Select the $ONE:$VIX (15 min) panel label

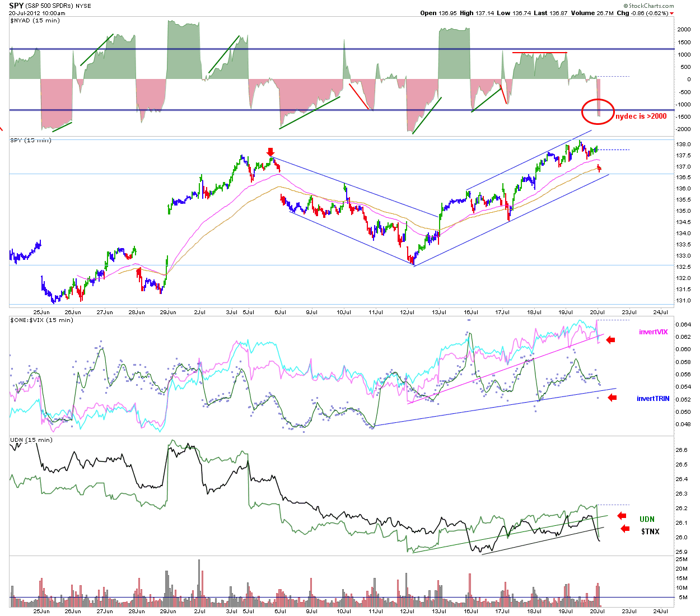tap(41, 320)
